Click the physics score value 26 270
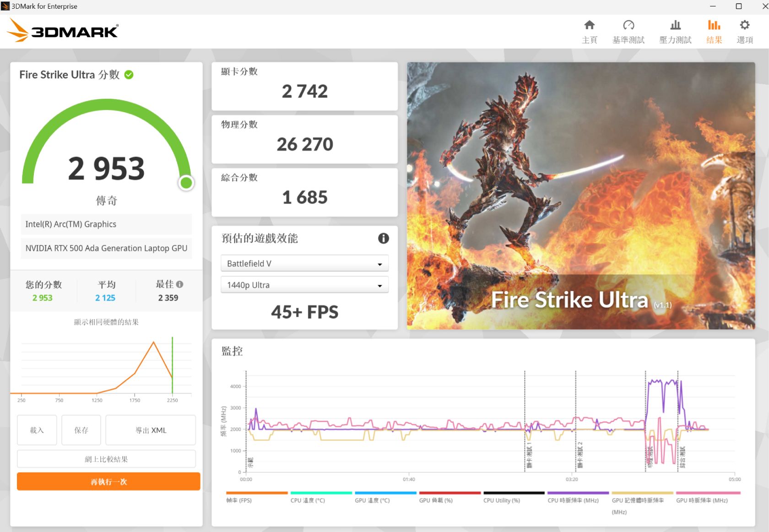Viewport: 769px width, 532px height. pyautogui.click(x=305, y=144)
